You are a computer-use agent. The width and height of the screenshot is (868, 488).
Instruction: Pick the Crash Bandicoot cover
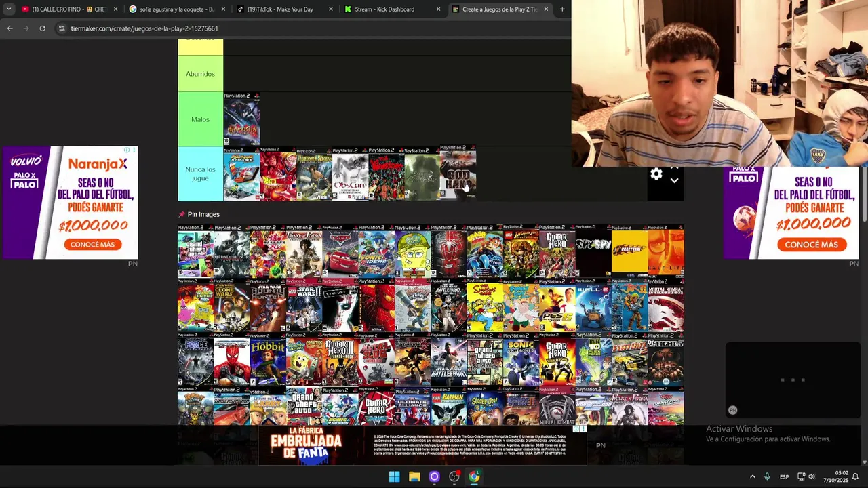click(485, 251)
